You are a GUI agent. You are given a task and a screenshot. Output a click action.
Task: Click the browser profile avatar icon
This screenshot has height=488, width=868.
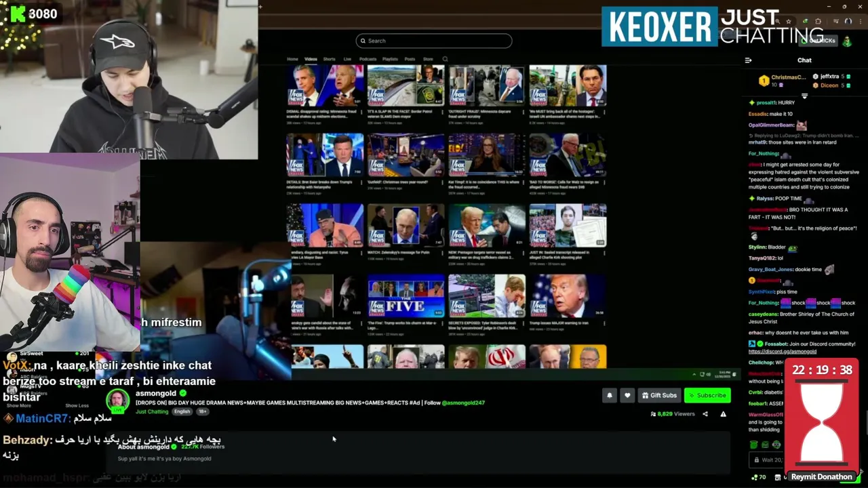click(848, 22)
